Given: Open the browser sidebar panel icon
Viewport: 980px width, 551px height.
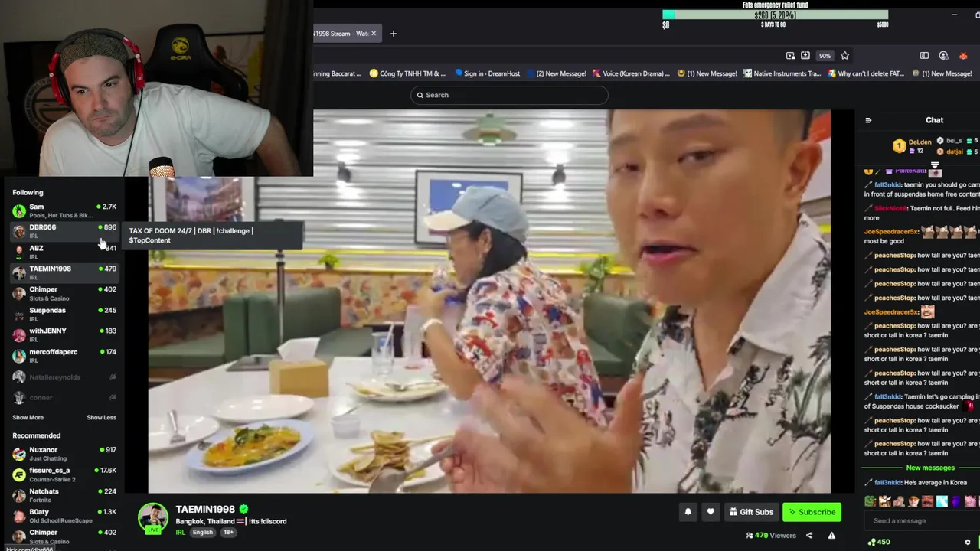Looking at the screenshot, I should click(x=924, y=55).
